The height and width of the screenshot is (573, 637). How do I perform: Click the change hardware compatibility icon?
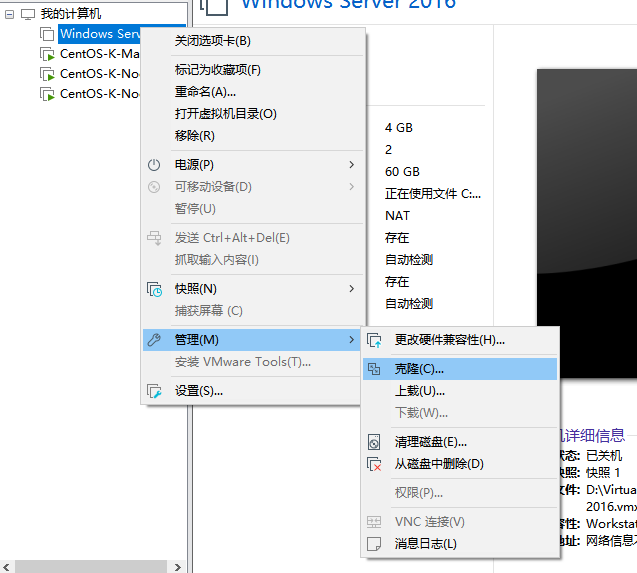point(374,341)
